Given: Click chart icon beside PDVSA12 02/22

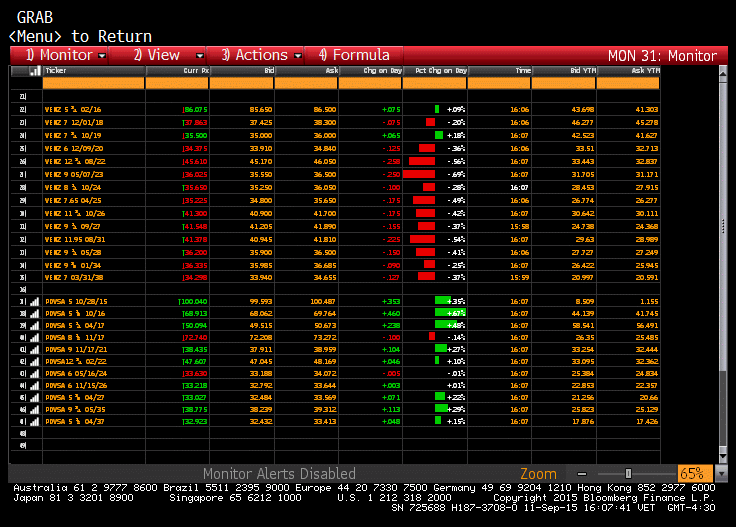Looking at the screenshot, I should 34,362.
